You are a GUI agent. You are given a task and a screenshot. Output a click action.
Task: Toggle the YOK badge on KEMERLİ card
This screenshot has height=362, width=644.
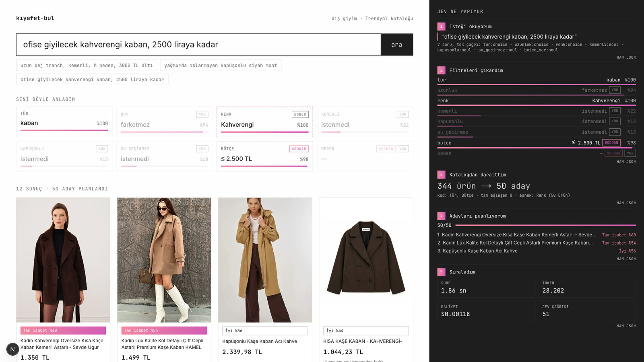pyautogui.click(x=402, y=115)
